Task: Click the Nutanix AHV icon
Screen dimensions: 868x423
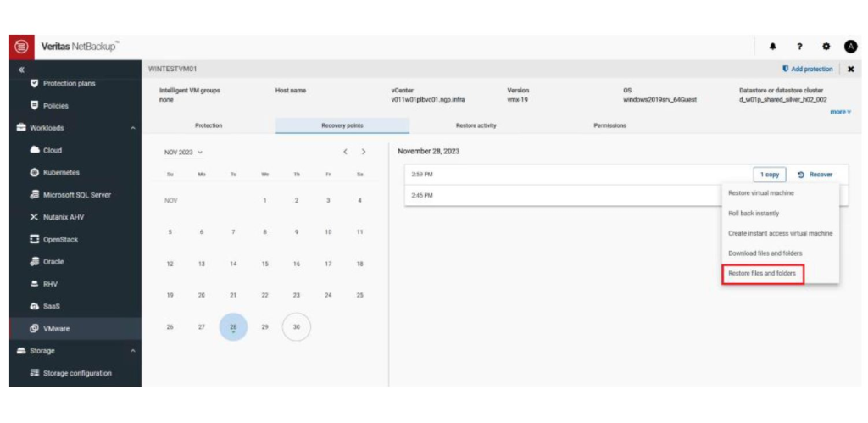Action: pyautogui.click(x=34, y=217)
